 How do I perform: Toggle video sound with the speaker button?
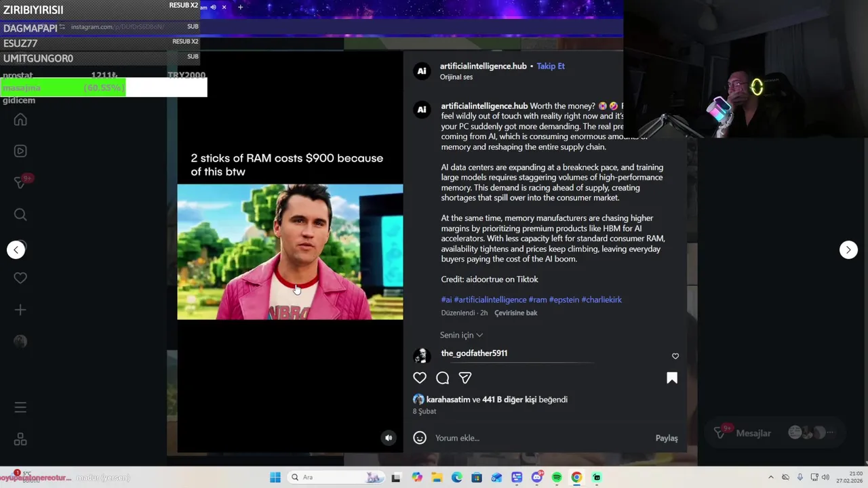[x=389, y=438]
